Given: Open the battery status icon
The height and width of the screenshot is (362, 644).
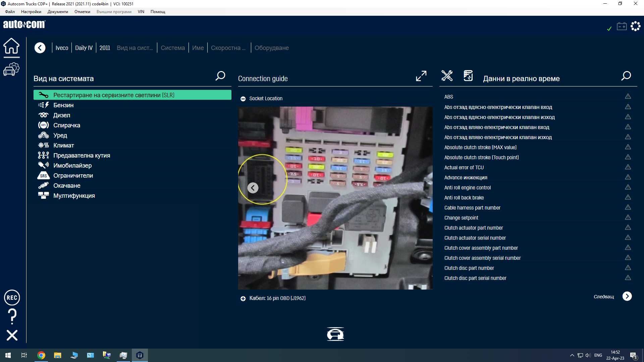Looking at the screenshot, I should (622, 26).
